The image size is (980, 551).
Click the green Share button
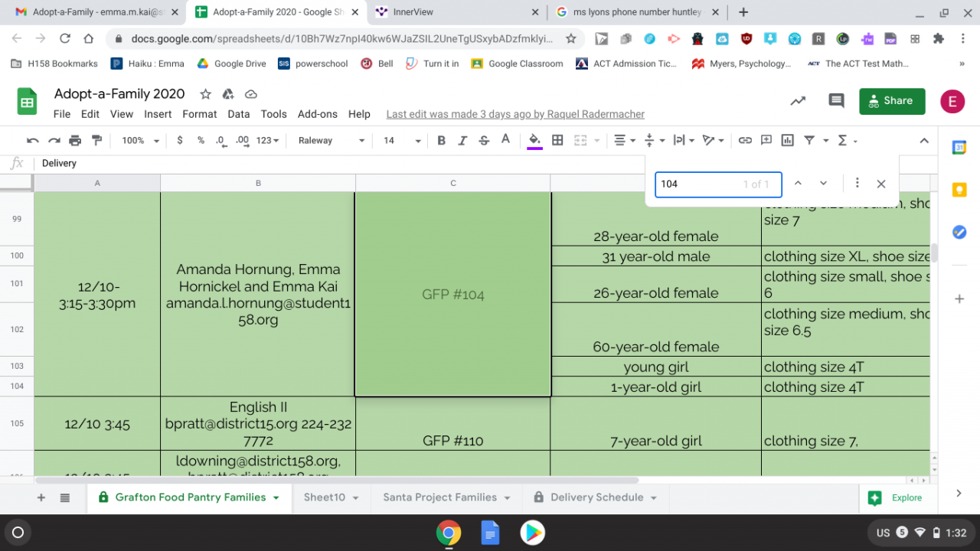click(891, 101)
